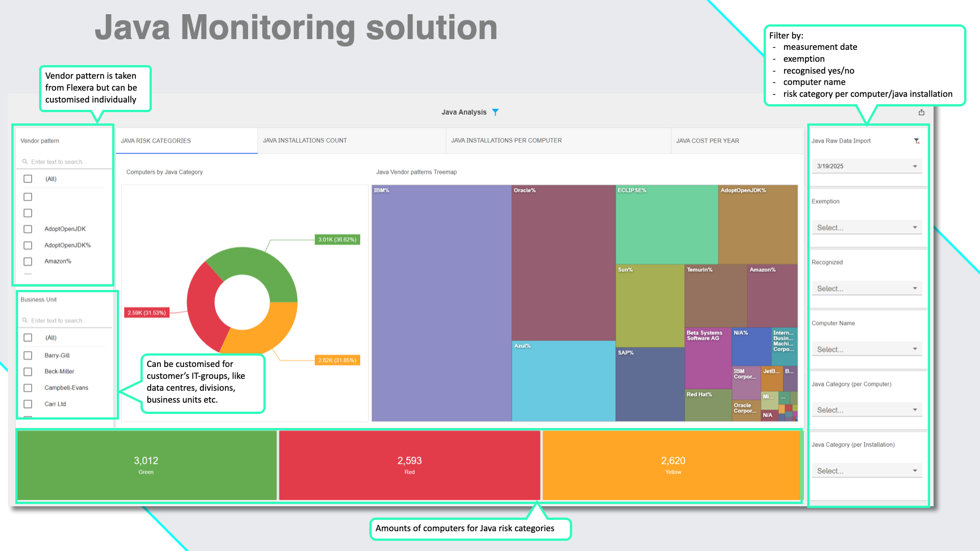
Task: Open the Computer Name dropdown
Action: click(866, 349)
